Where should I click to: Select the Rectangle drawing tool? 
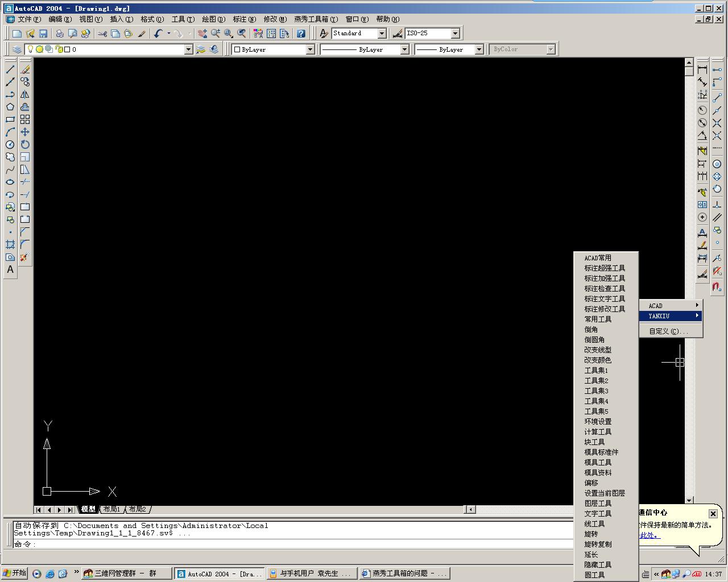(10, 119)
